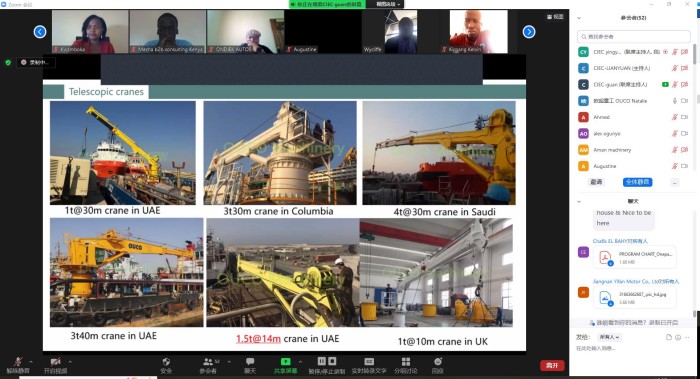The image size is (700, 379).
Task: Open the send-to recipient dropdown
Action: pos(609,337)
